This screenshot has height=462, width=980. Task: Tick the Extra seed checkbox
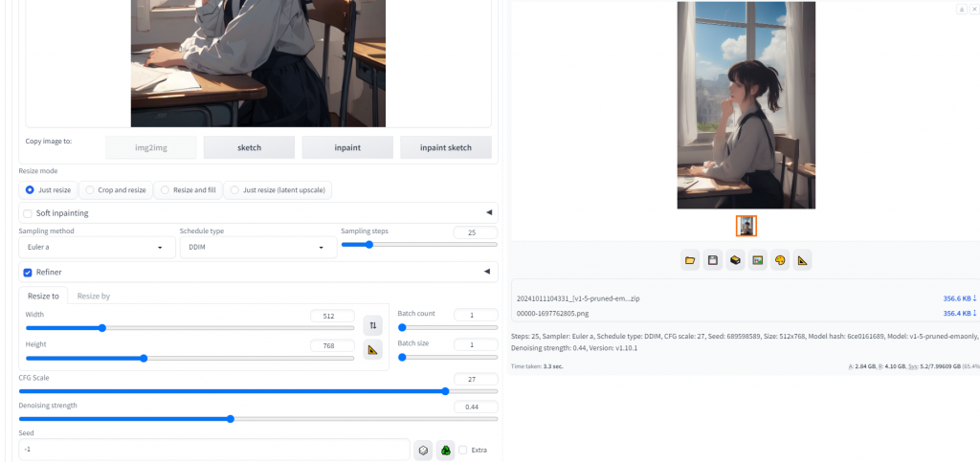point(463,451)
